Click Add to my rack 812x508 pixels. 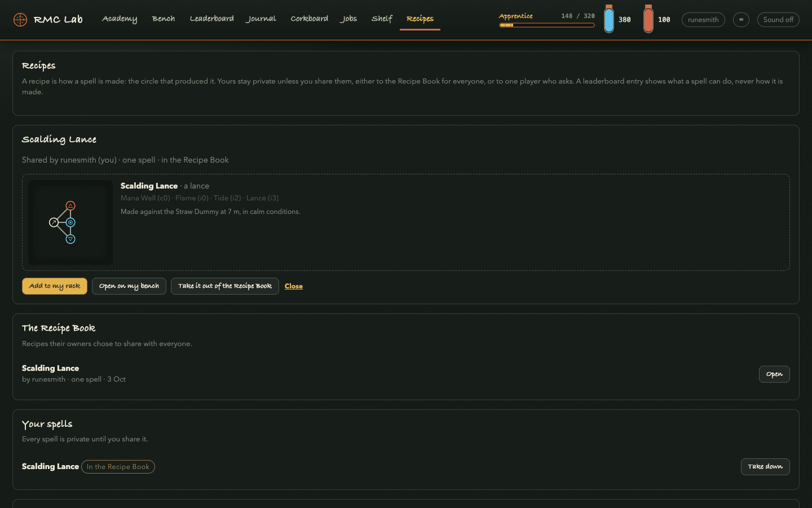[x=55, y=286]
